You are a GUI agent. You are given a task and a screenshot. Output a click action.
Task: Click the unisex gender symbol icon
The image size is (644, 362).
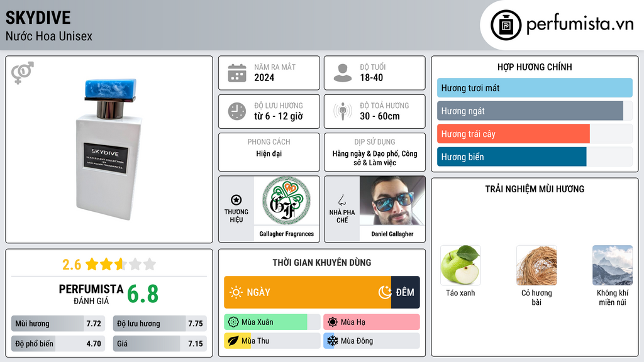coord(22,73)
